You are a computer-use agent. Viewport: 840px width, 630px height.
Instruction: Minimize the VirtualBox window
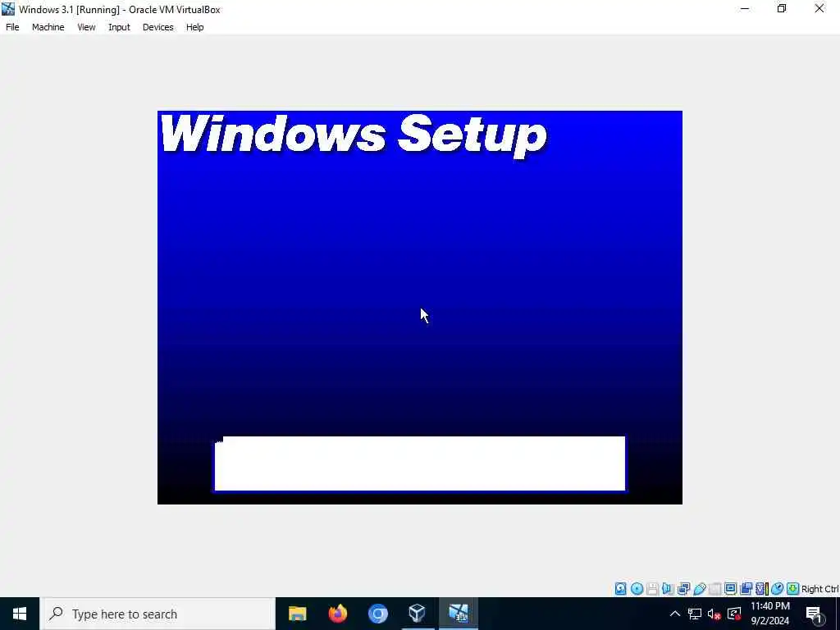click(745, 9)
